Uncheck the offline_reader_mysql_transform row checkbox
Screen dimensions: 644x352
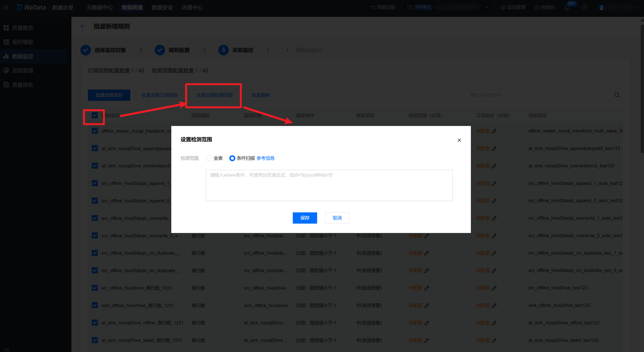[95, 131]
